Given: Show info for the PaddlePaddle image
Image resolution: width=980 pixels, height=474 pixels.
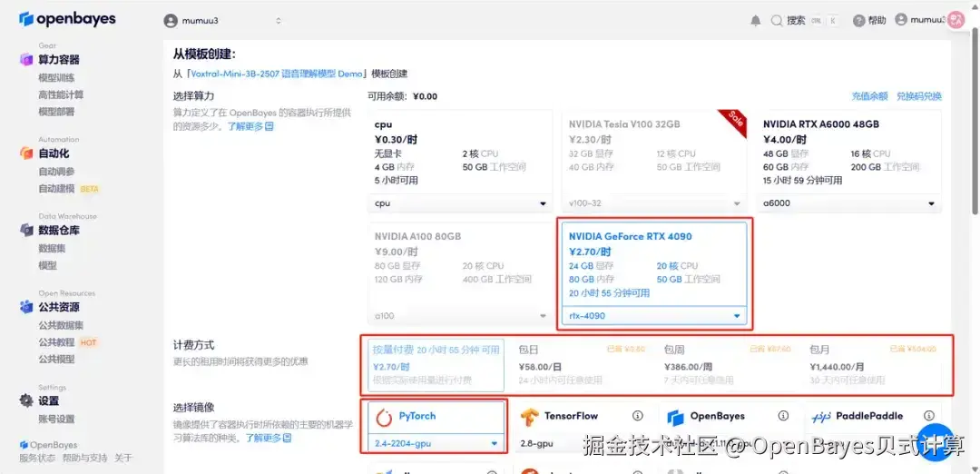Looking at the screenshot, I should point(929,416).
